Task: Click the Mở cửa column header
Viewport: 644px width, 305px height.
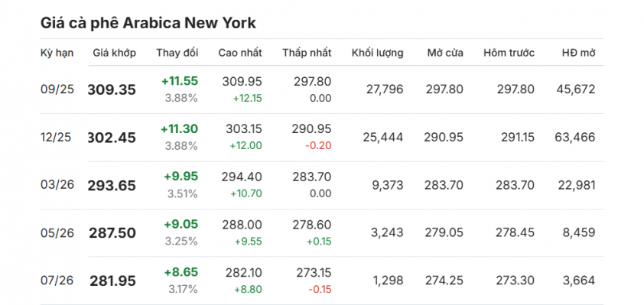Action: point(445,53)
